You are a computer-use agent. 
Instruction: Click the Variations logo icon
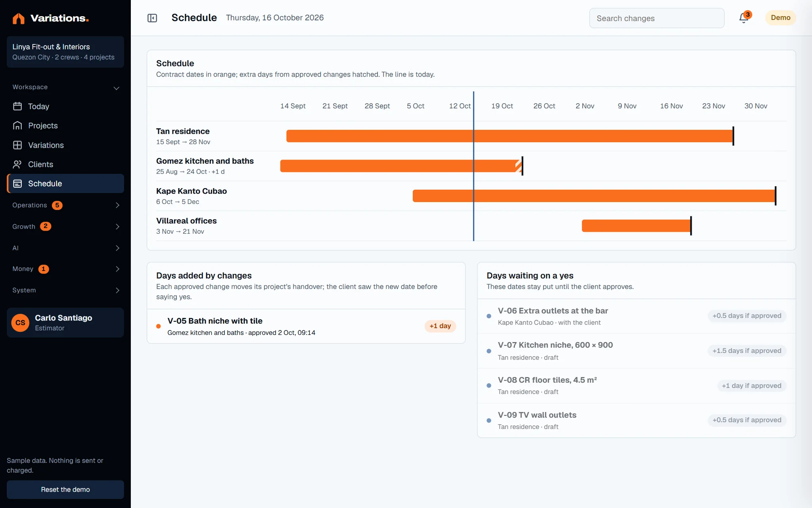(18, 18)
